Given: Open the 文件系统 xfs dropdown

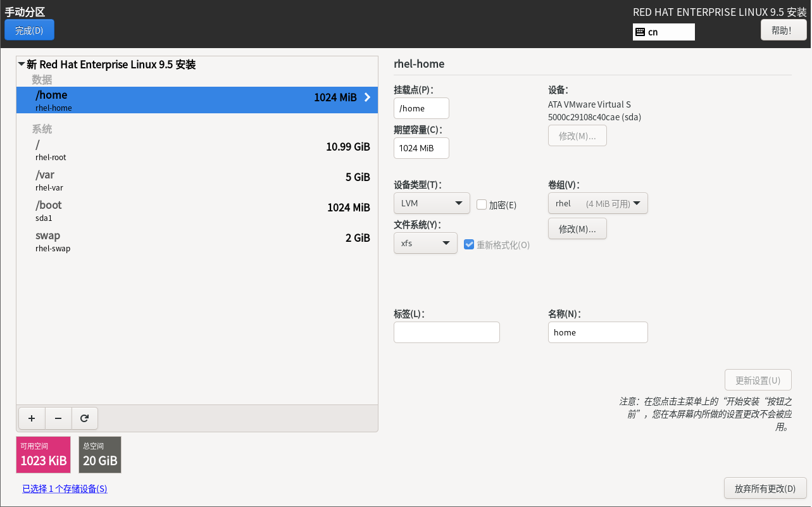Looking at the screenshot, I should point(425,243).
